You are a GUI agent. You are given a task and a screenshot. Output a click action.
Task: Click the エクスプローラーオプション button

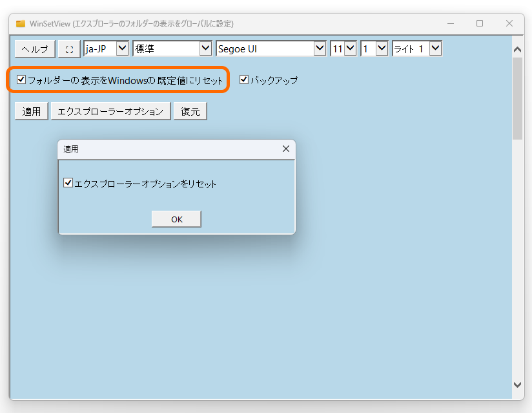(110, 111)
